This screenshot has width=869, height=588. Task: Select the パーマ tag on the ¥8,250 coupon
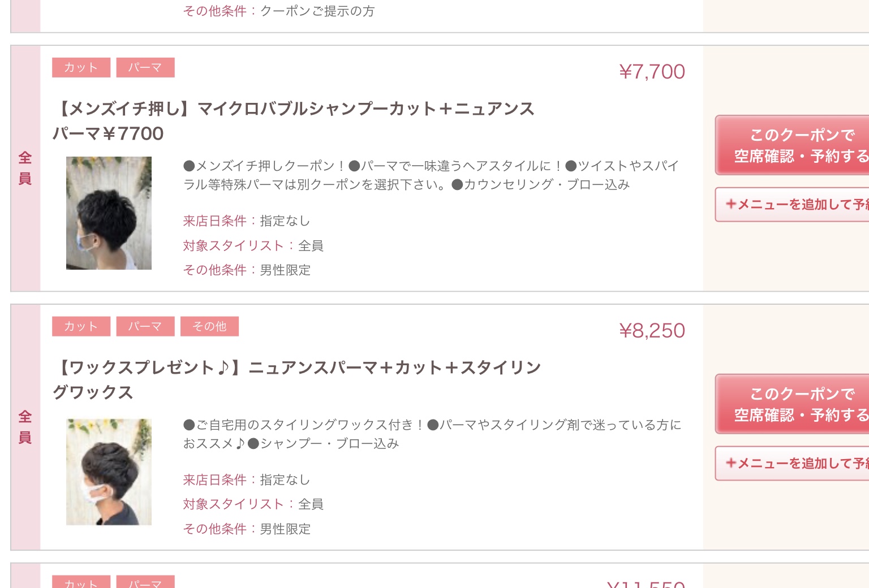145,326
